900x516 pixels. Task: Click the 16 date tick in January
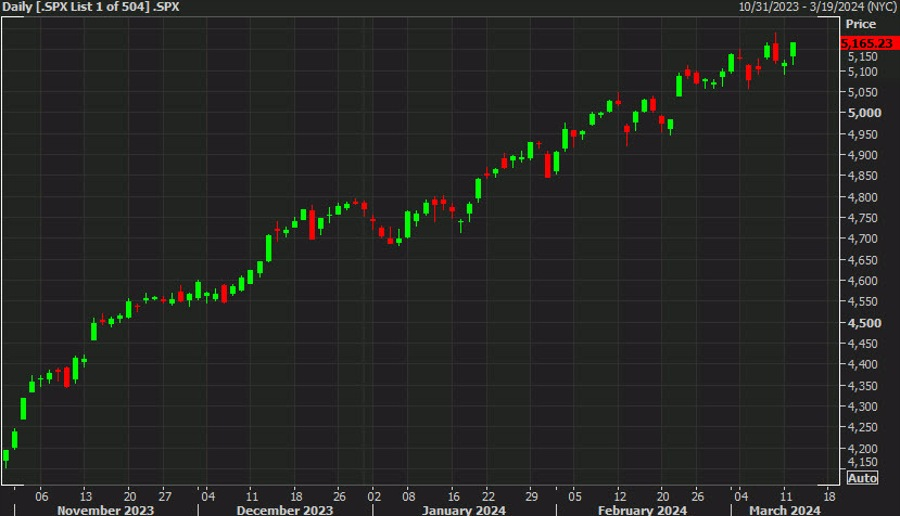[x=453, y=496]
